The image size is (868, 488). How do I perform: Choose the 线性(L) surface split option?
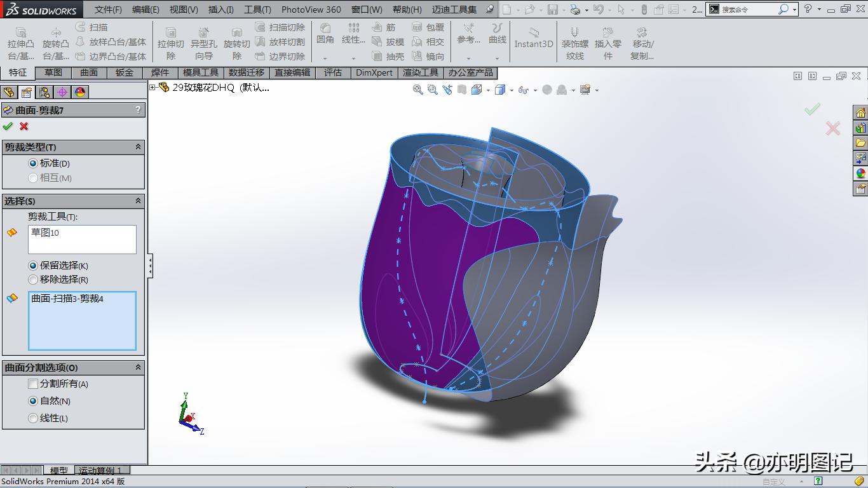(32, 418)
